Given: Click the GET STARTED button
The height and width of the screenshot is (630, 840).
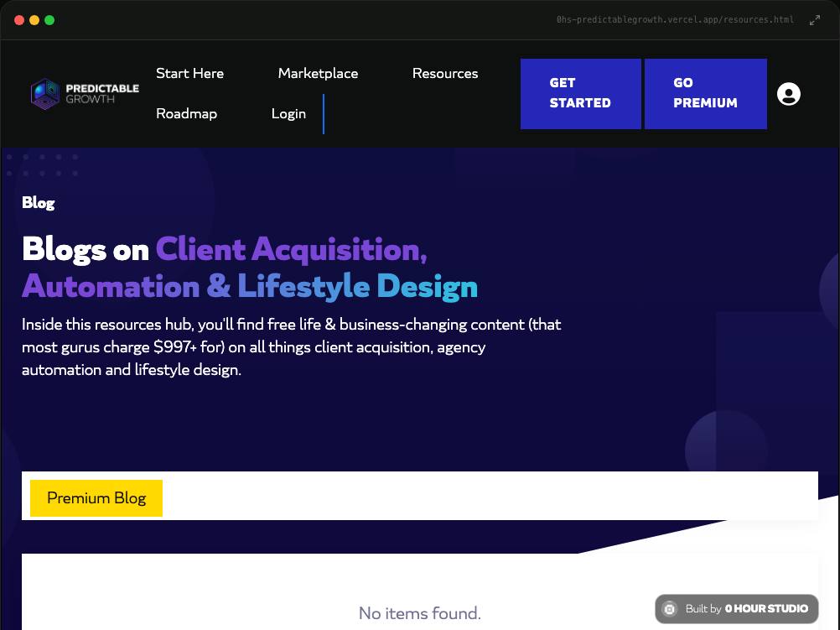Looking at the screenshot, I should point(581,94).
